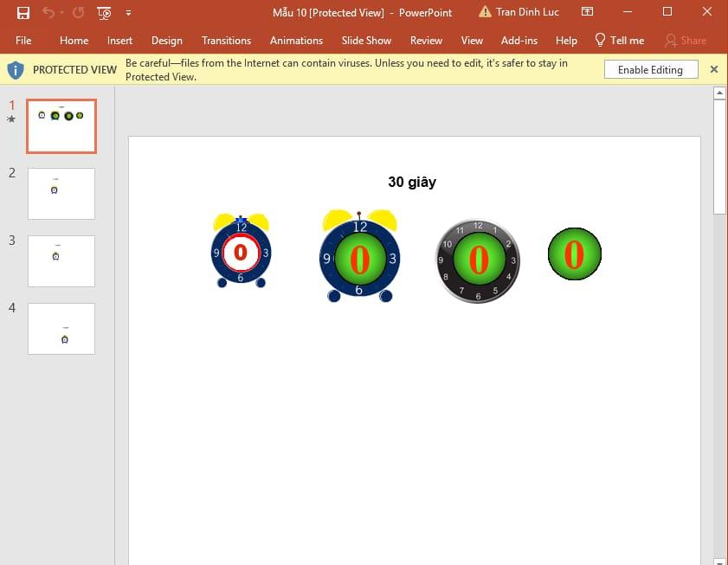Start Slide Show from Beginning icon
Image resolution: width=728 pixels, height=565 pixels.
pos(103,11)
